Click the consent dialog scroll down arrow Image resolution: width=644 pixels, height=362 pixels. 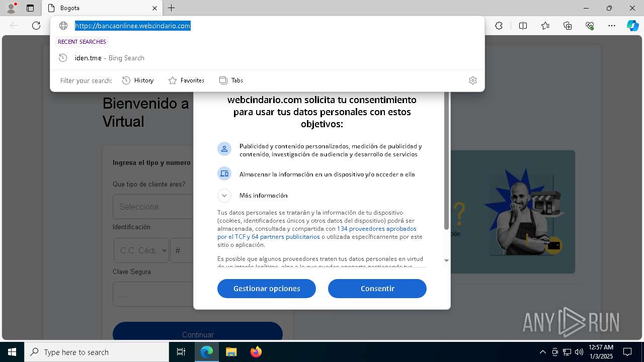446,260
